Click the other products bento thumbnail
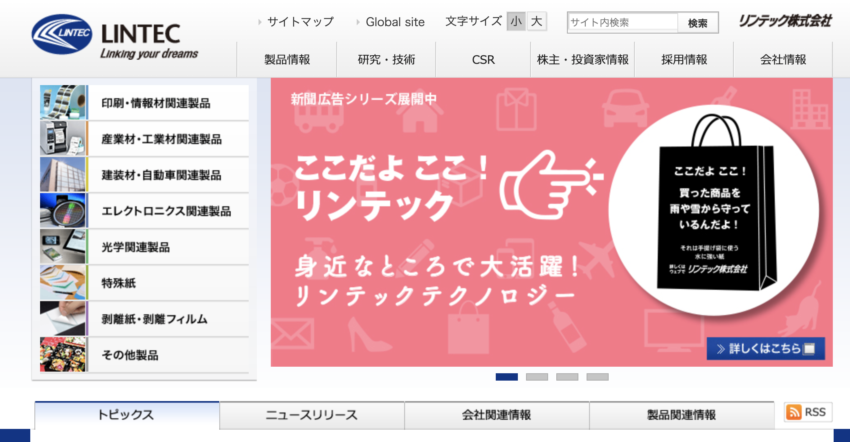850x442 pixels. [63, 354]
